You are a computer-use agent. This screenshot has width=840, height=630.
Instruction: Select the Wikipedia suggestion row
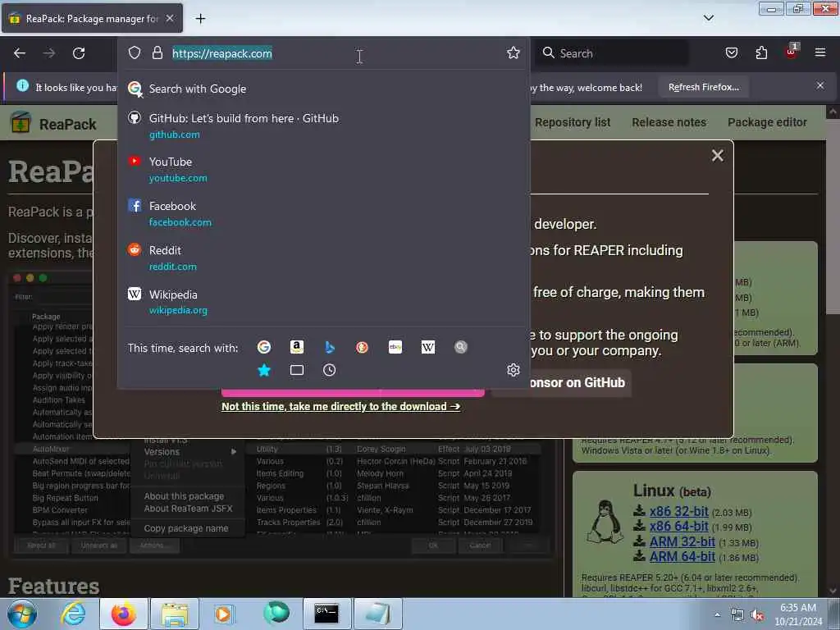[x=323, y=302]
